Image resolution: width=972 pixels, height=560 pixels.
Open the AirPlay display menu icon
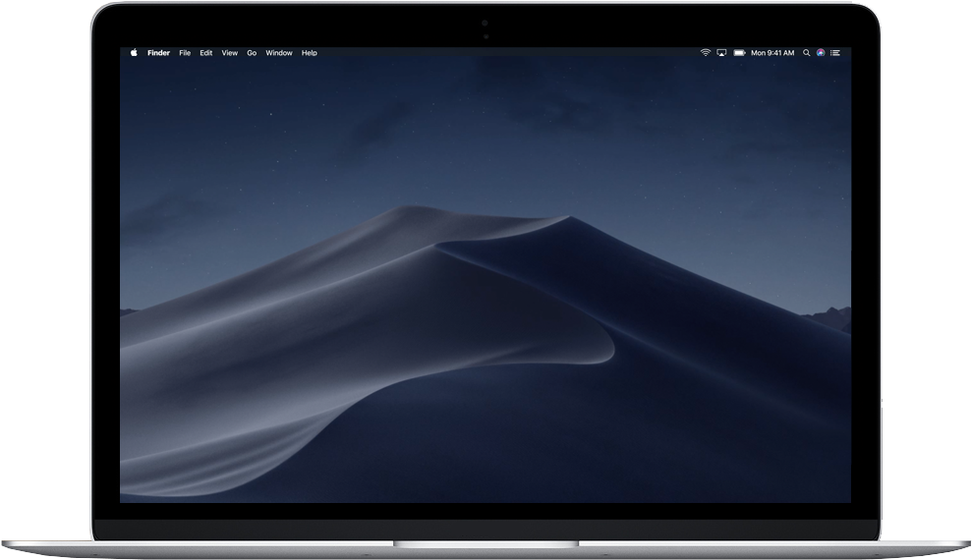tap(721, 53)
